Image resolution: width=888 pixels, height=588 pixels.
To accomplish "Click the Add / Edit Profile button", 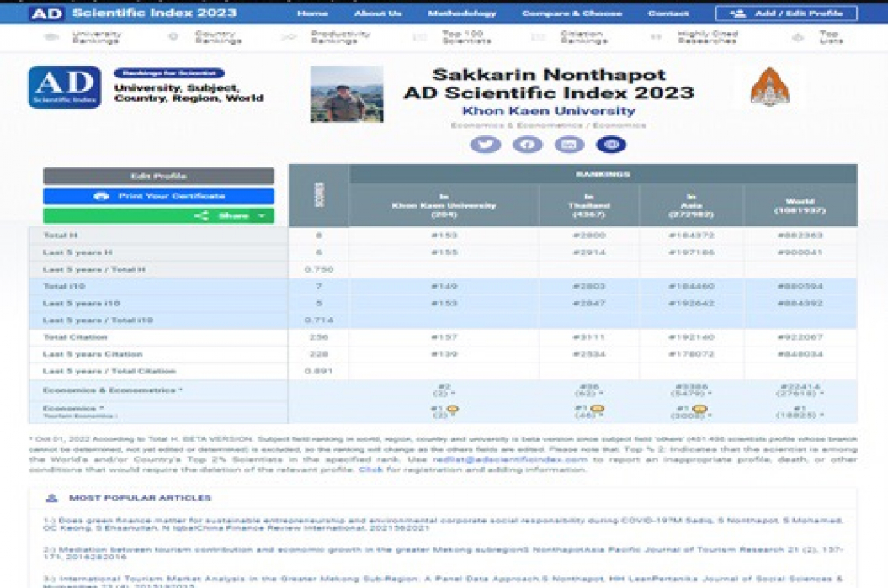I will 786,13.
